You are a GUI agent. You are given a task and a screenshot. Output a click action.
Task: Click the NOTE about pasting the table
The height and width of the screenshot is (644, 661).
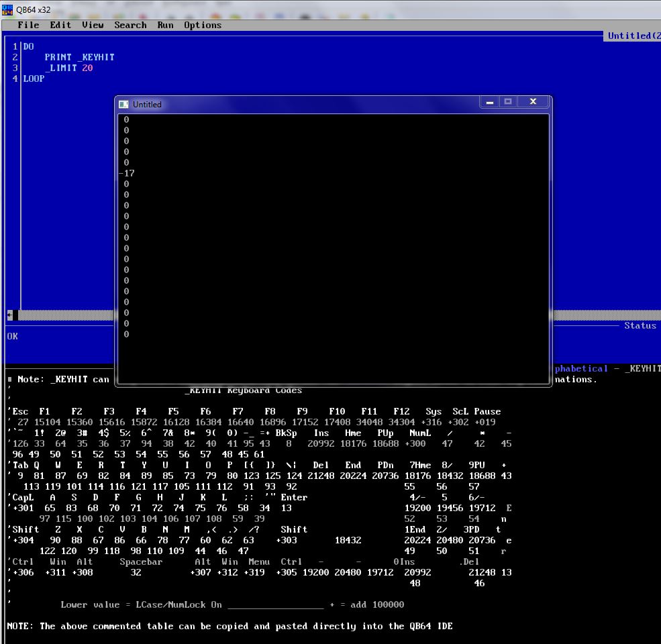click(230, 627)
